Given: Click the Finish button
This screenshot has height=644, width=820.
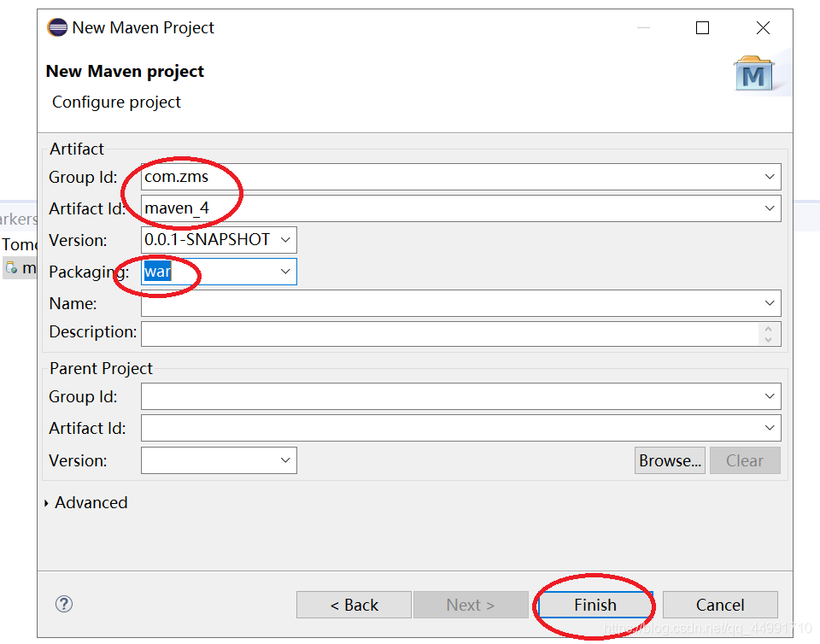Looking at the screenshot, I should tap(595, 605).
